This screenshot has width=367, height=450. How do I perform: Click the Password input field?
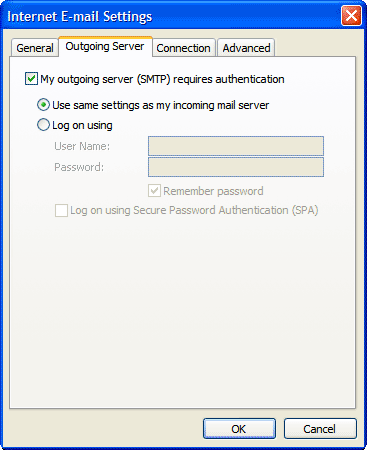pos(236,167)
